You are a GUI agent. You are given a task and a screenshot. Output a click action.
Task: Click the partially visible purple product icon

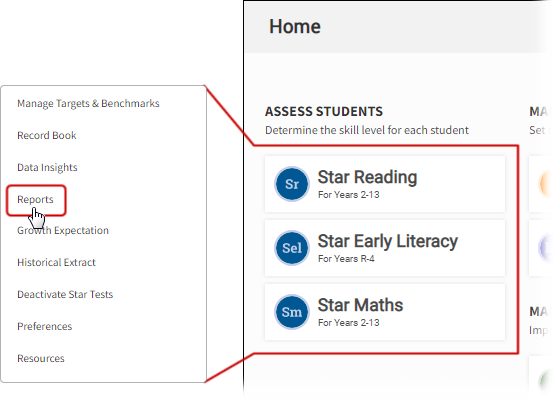[x=546, y=248]
